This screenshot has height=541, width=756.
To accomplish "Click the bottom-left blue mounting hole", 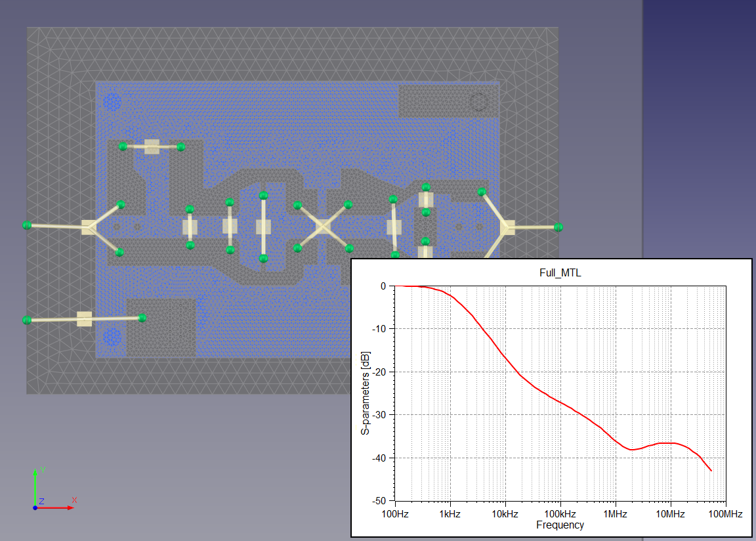I will (x=113, y=337).
